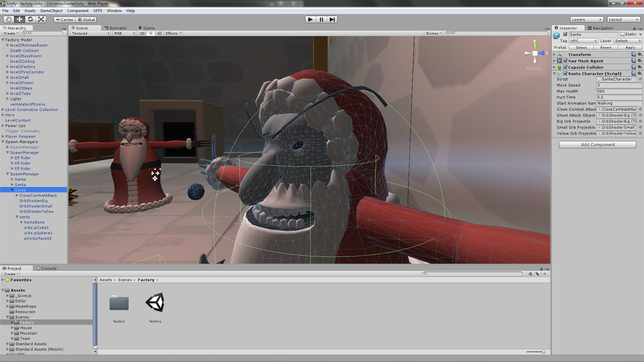Click the Search by Label tag icon
Screen dimensions: 644x362
pyautogui.click(x=537, y=274)
